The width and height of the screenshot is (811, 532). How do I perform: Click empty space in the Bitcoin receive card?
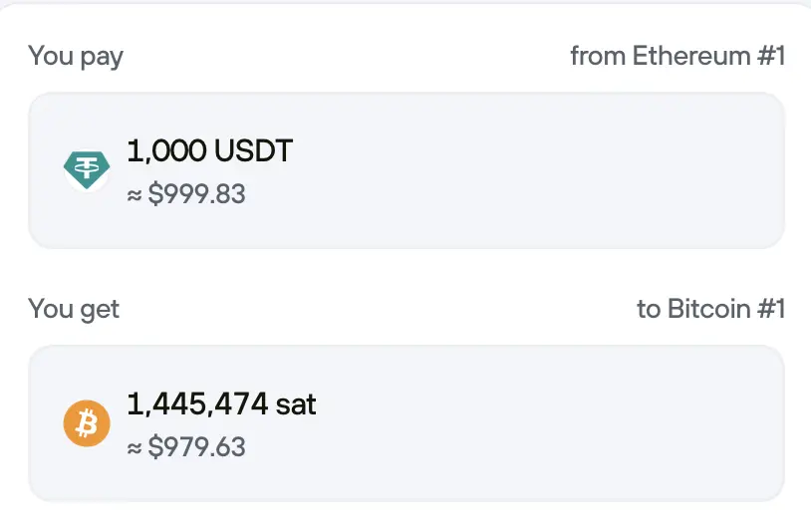coord(548,423)
